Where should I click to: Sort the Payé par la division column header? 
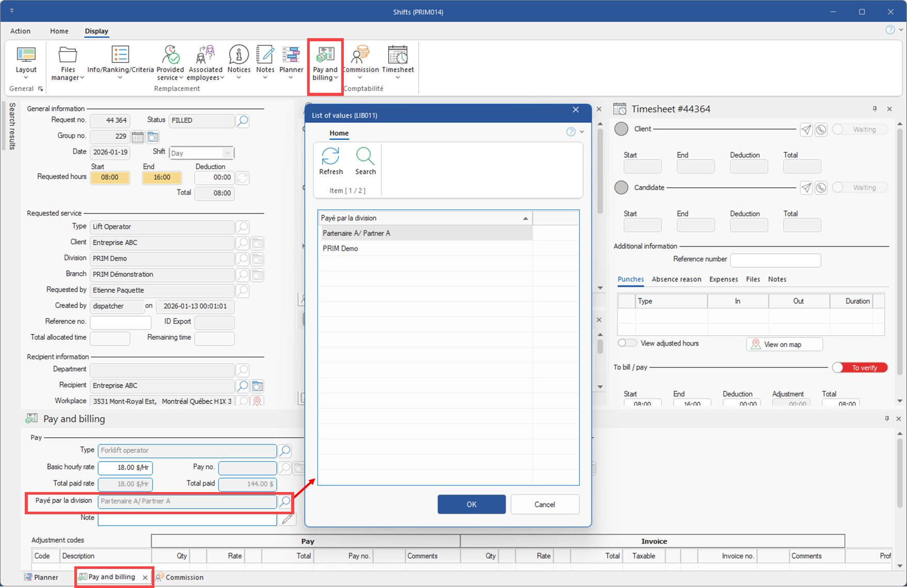point(424,218)
